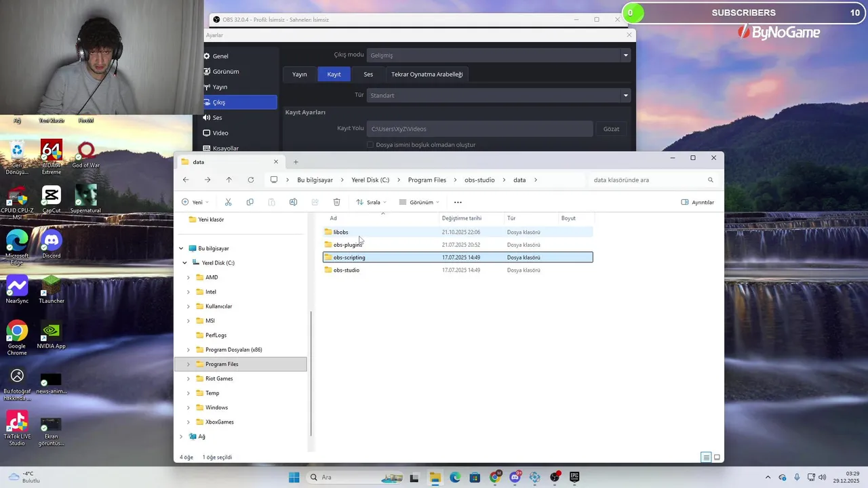
Task: Open the three-dots more options in Explorer
Action: click(458, 202)
